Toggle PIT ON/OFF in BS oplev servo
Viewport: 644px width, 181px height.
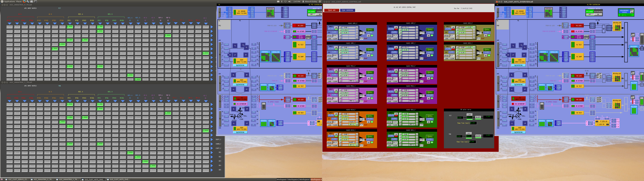pos(478,117)
